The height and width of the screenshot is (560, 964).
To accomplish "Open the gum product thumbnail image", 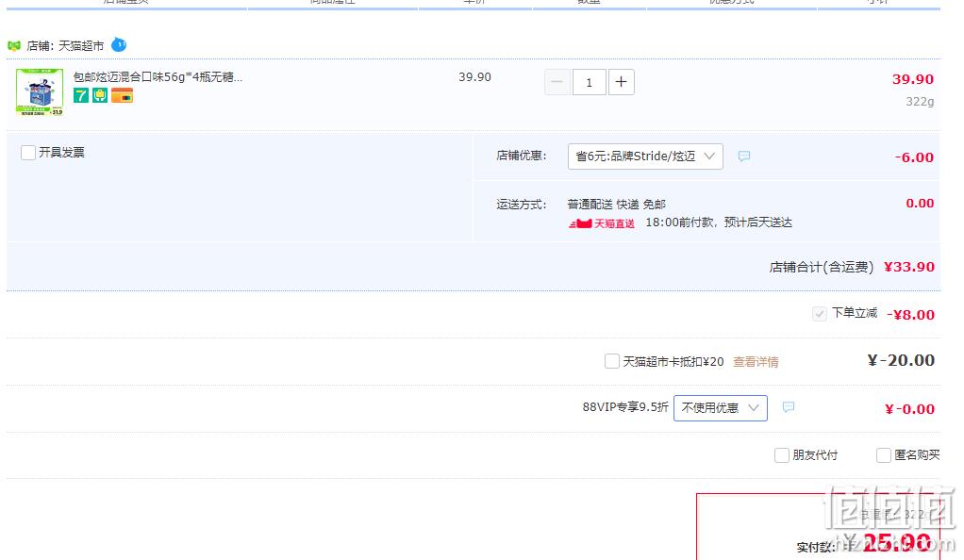I will coord(40,92).
